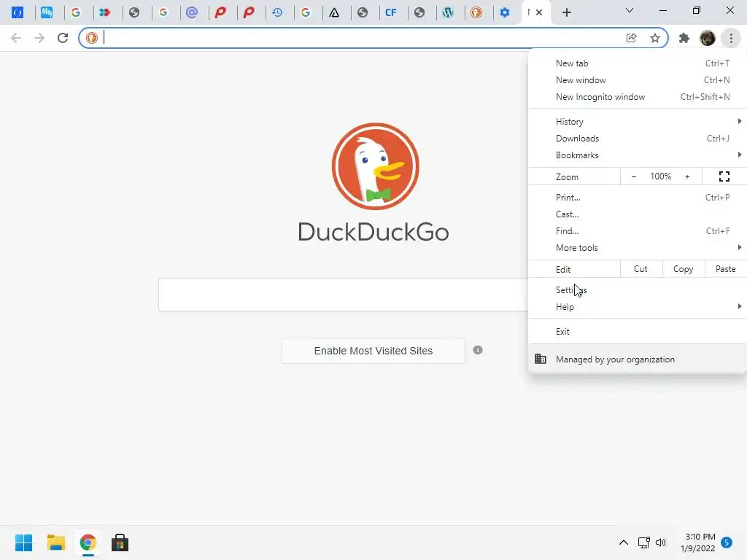Click the network tray icon
This screenshot has width=747, height=560.
coord(643,542)
